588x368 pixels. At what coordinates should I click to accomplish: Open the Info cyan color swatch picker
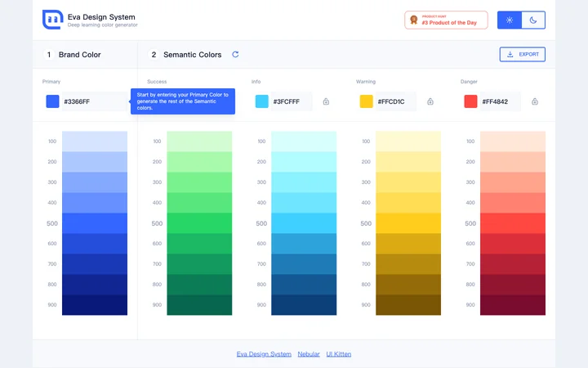pos(262,101)
